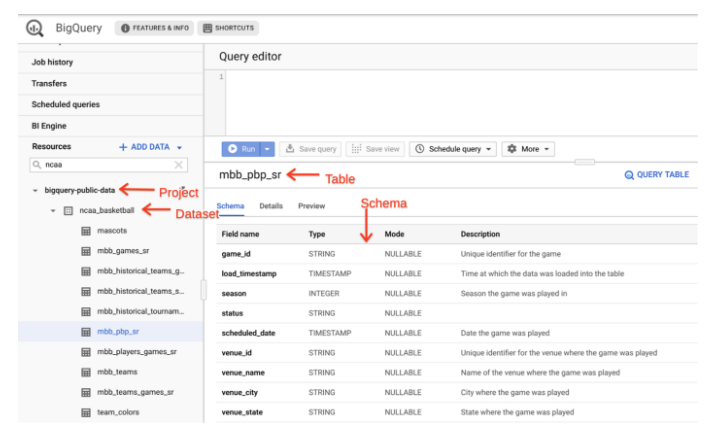This screenshot has width=725, height=429.
Task: Switch to the Schema tab
Action: pyautogui.click(x=230, y=206)
